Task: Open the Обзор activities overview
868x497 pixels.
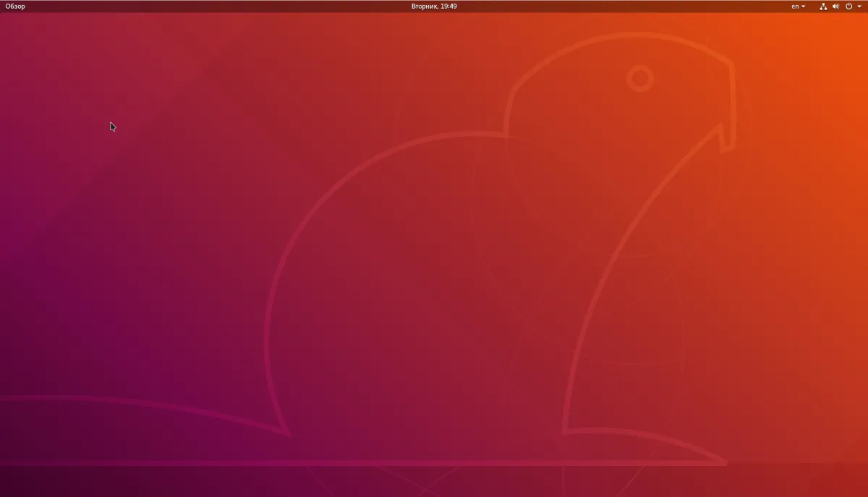Action: click(15, 7)
